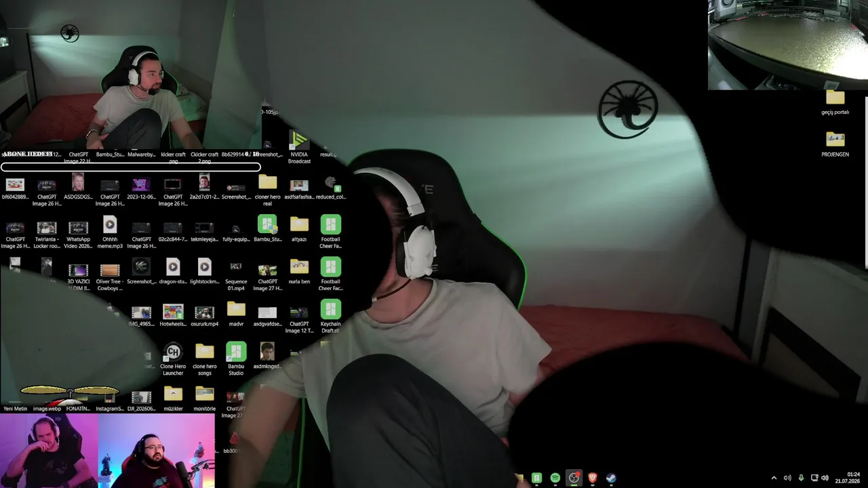Click the 'Malwareby...' file label

(x=141, y=155)
